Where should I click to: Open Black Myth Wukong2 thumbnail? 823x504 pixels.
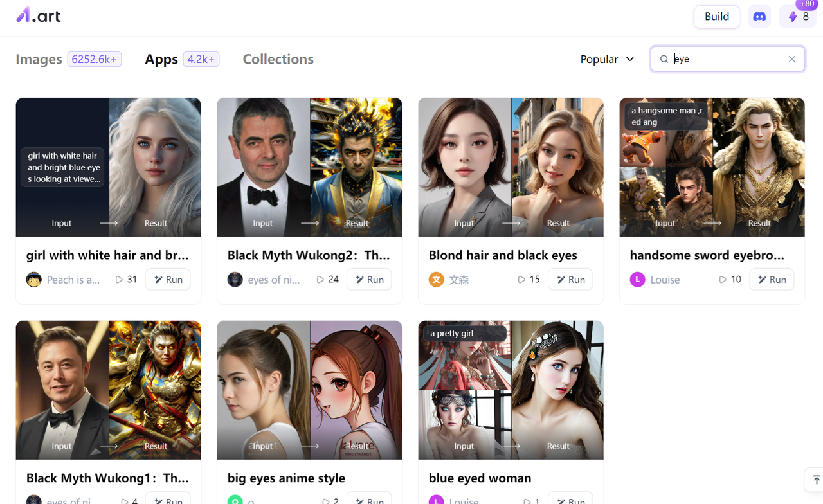pos(310,167)
